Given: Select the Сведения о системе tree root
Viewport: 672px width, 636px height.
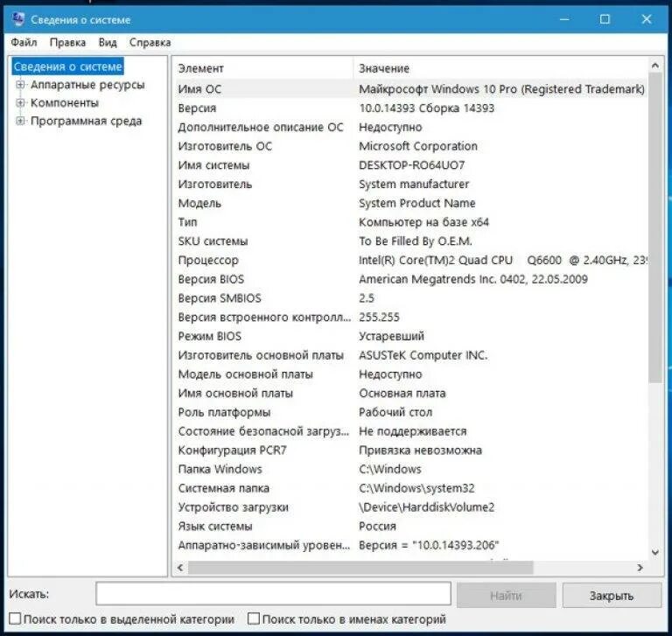Looking at the screenshot, I should [x=67, y=66].
